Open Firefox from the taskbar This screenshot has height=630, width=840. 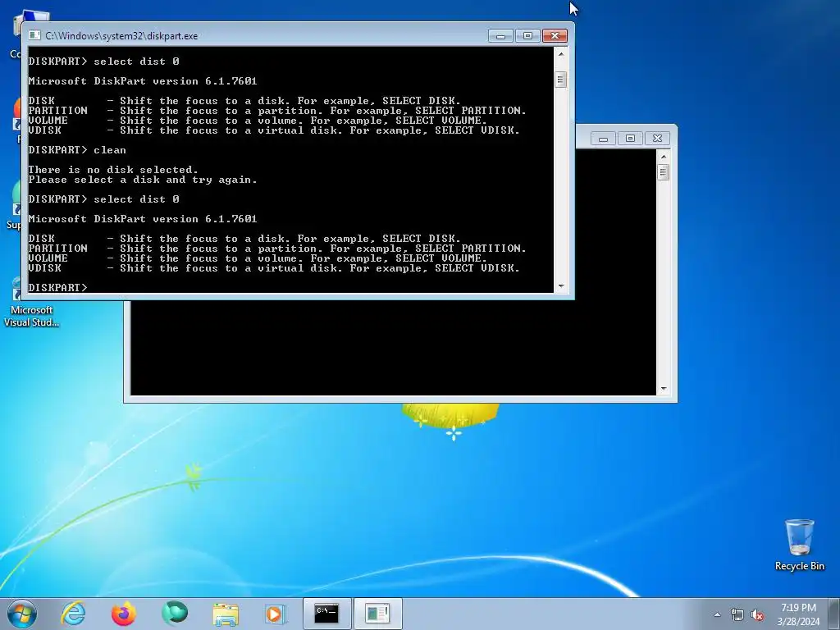[124, 614]
